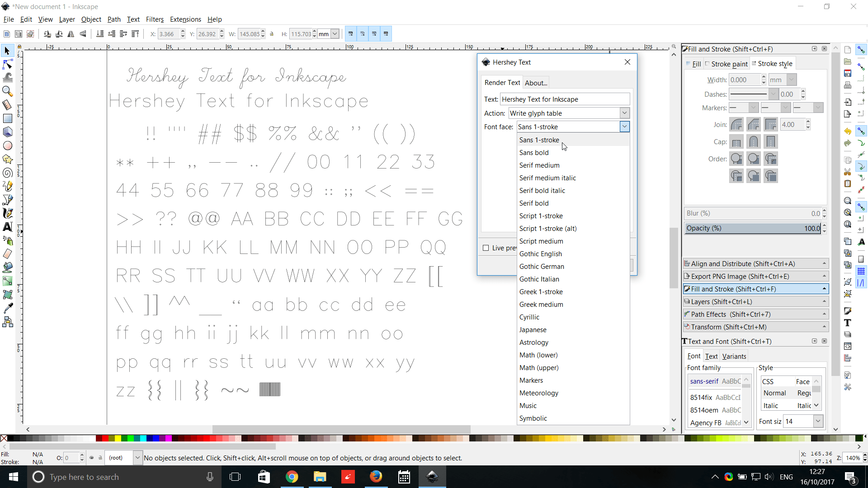Select the Calligraphy tool
The width and height of the screenshot is (868, 488).
(x=7, y=213)
